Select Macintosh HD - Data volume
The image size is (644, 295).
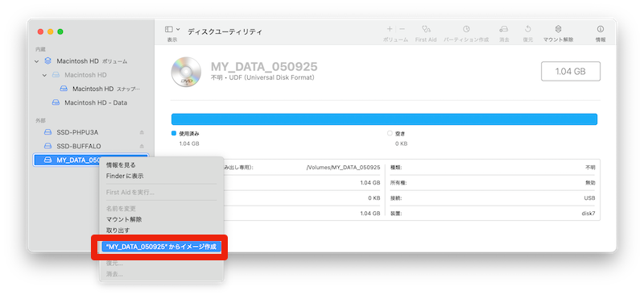coord(96,103)
